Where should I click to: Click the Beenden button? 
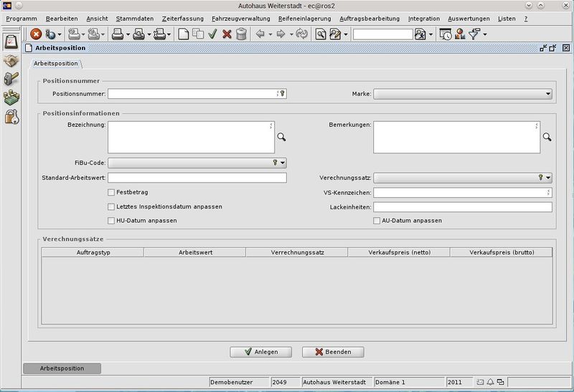click(x=333, y=352)
